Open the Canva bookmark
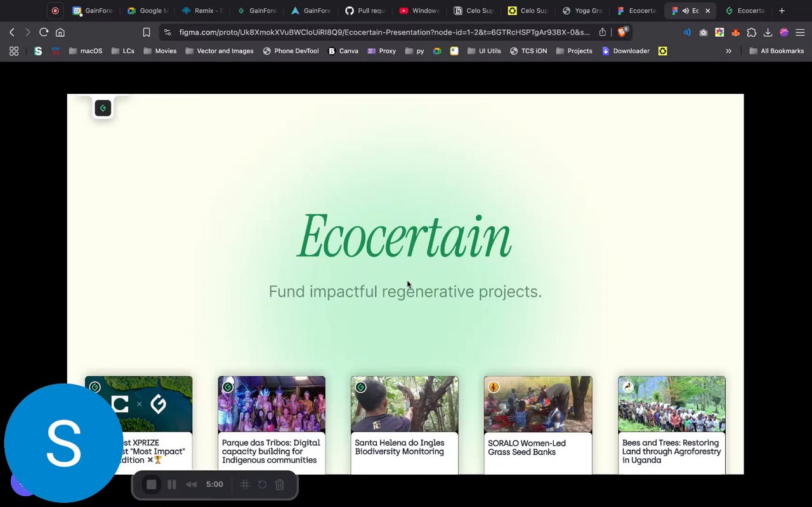Image resolution: width=812 pixels, height=507 pixels. pyautogui.click(x=343, y=51)
